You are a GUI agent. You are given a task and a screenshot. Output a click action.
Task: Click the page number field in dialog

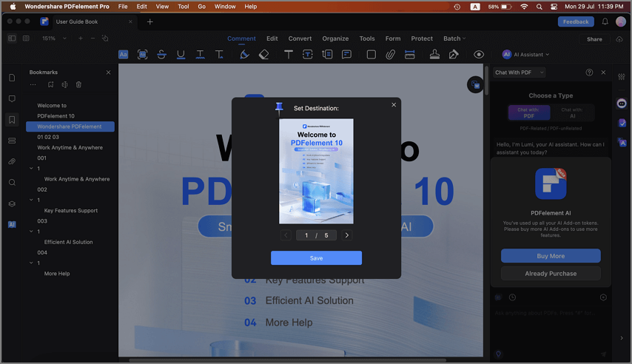pyautogui.click(x=317, y=235)
